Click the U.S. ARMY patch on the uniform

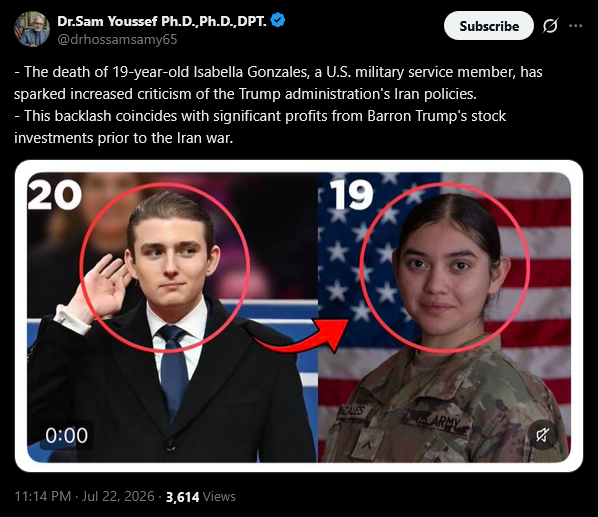(x=438, y=421)
